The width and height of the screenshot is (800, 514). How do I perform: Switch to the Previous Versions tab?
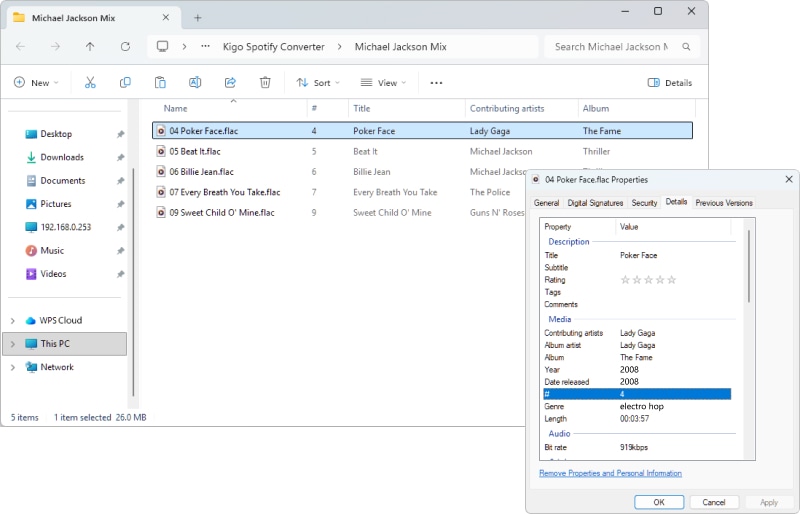(x=724, y=203)
